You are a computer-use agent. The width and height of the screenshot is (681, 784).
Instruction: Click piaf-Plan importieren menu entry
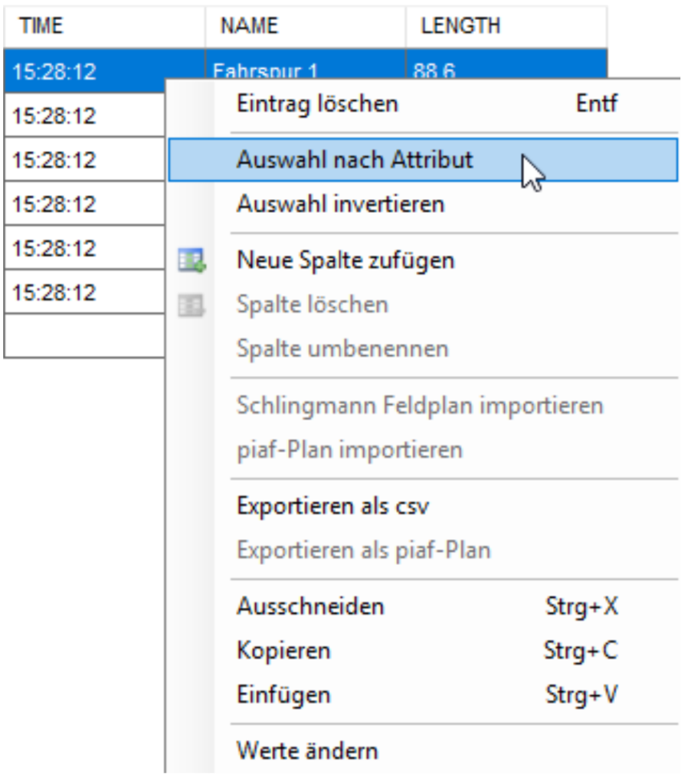[x=349, y=449]
